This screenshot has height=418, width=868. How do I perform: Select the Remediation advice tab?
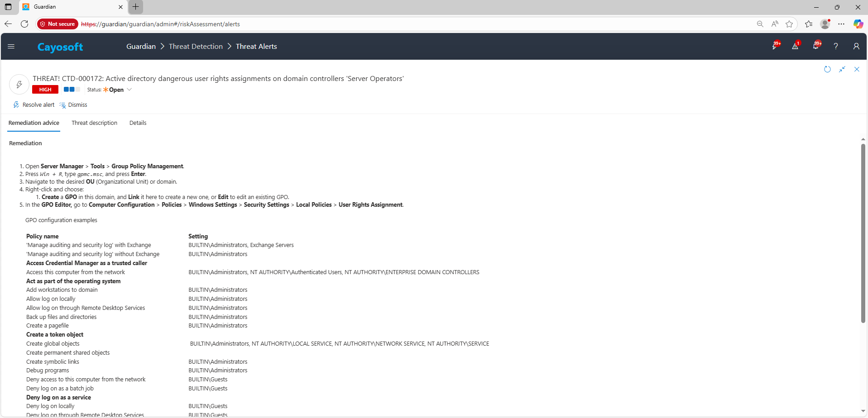34,123
